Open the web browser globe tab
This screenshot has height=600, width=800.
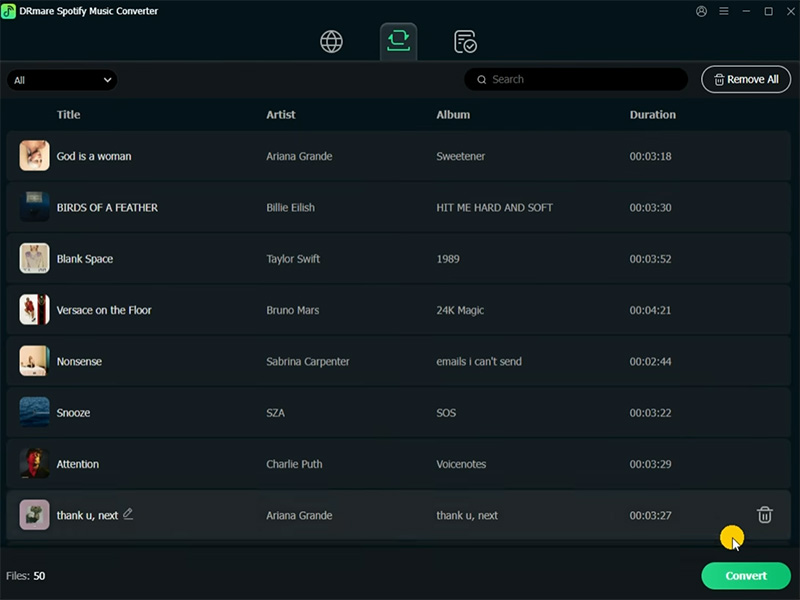[x=331, y=41]
